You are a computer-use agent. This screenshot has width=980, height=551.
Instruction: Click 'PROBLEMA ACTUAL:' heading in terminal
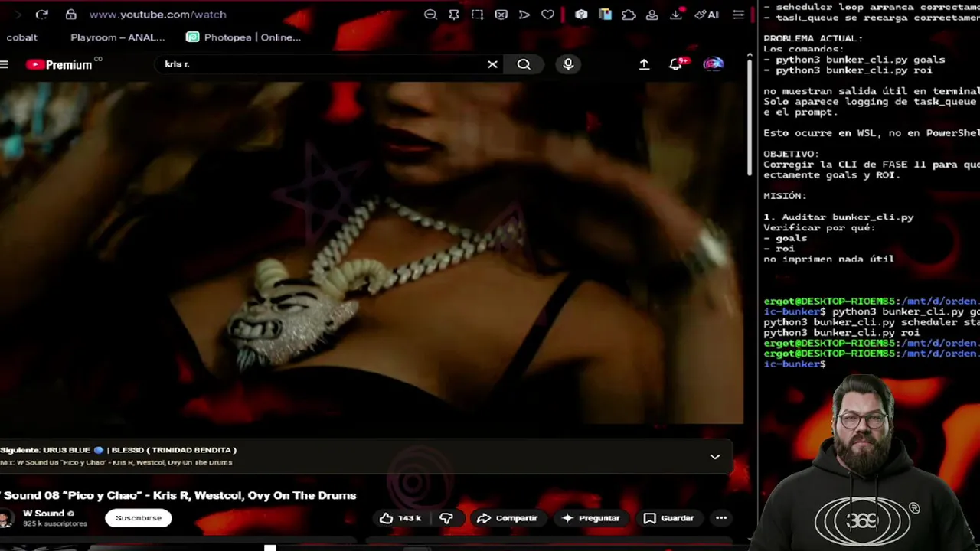812,38
